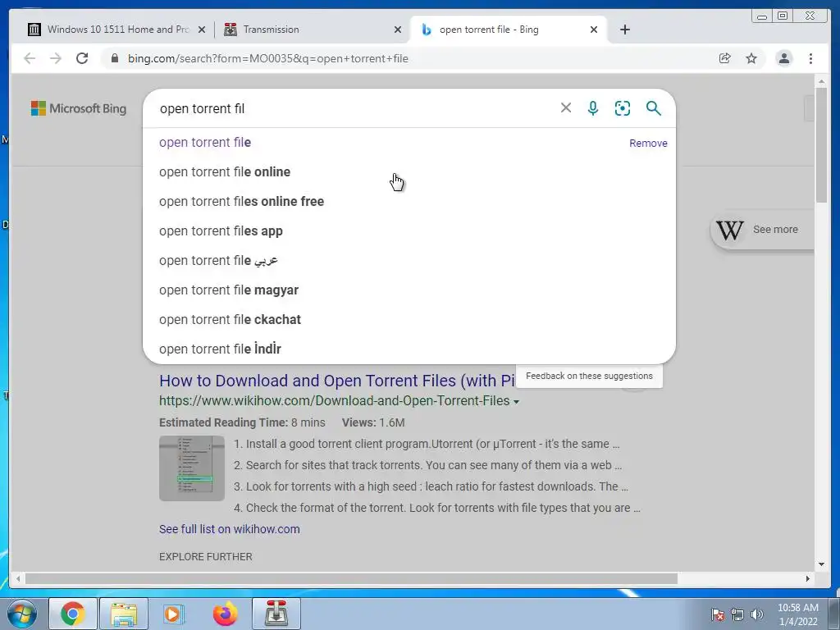The height and width of the screenshot is (630, 840).
Task: Click the Chrome address bar URL
Action: [268, 58]
